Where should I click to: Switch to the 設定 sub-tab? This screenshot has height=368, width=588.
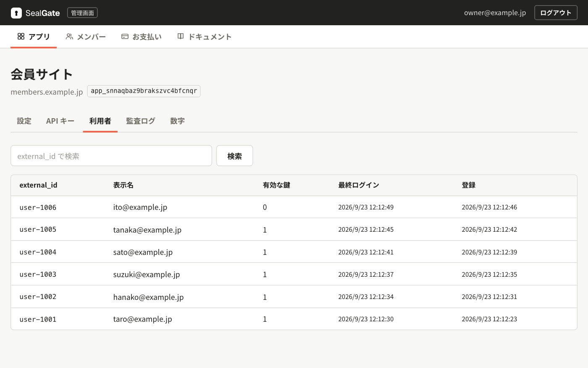(24, 121)
